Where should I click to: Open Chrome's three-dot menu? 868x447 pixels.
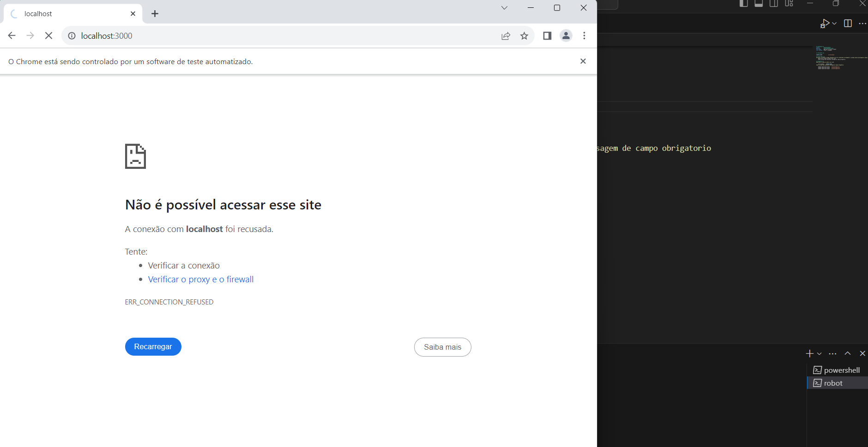(584, 36)
